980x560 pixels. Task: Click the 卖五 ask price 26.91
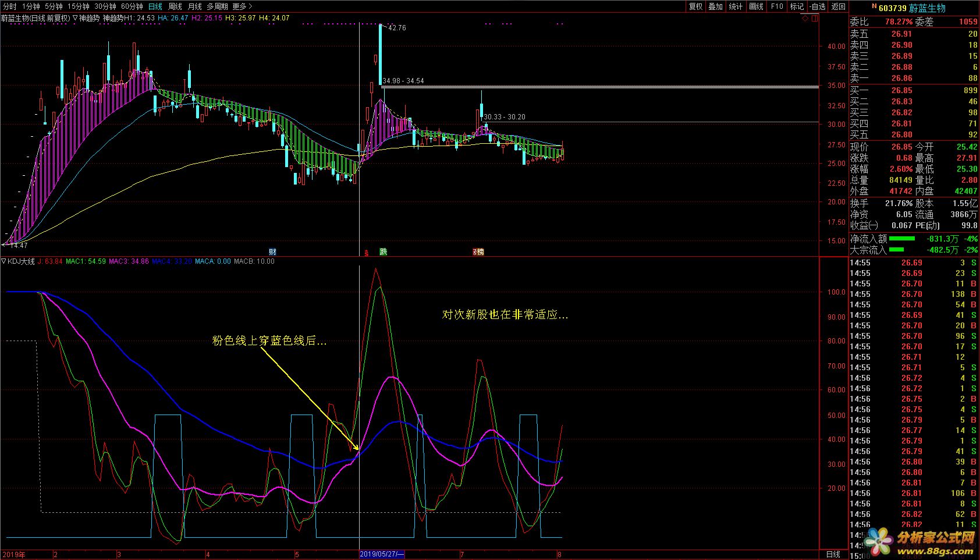pyautogui.click(x=901, y=34)
